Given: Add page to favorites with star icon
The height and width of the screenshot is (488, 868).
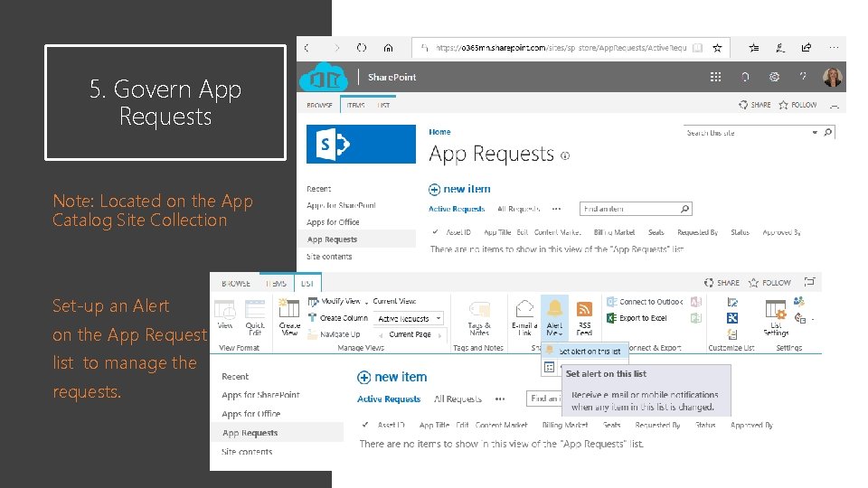Looking at the screenshot, I should coord(717,48).
